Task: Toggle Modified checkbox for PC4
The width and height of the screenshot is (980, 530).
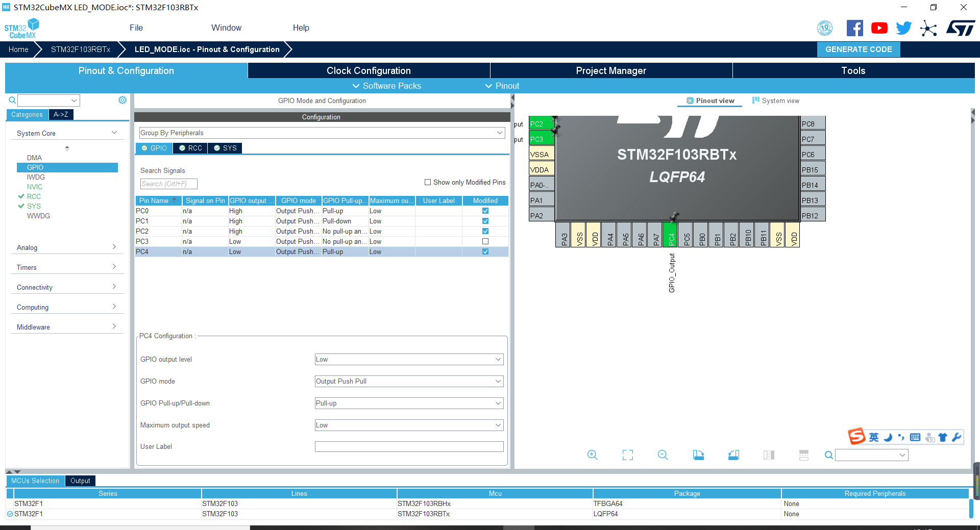Action: (x=485, y=251)
